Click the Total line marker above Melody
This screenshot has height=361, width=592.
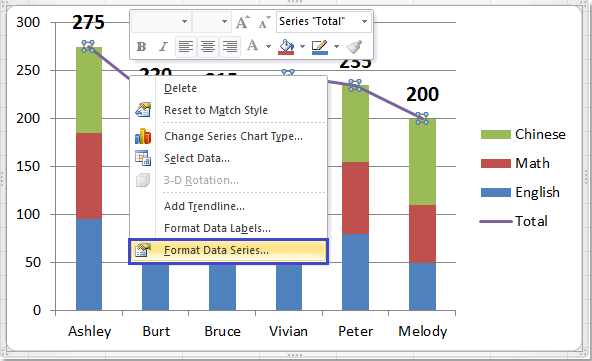pyautogui.click(x=422, y=118)
